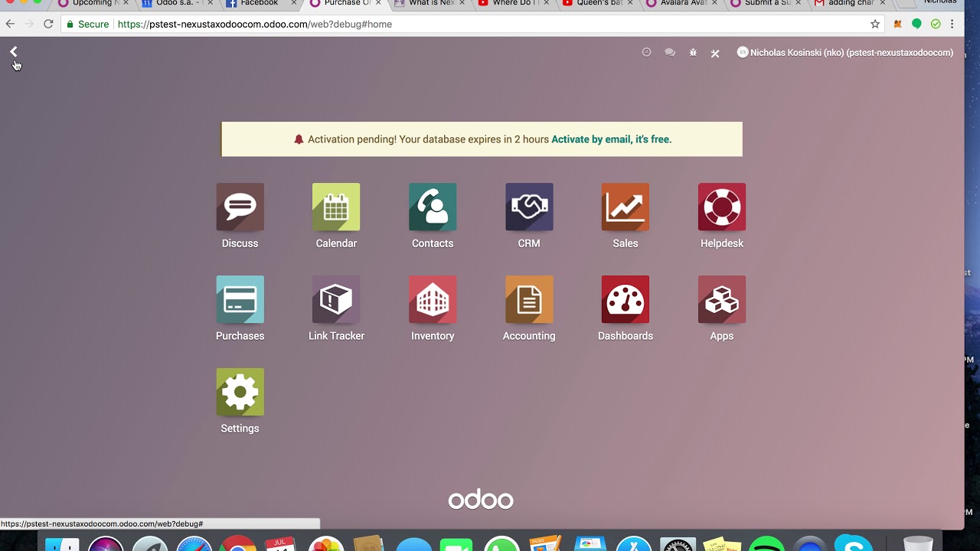This screenshot has width=980, height=551.
Task: Go back in browser history
Action: click(x=11, y=24)
